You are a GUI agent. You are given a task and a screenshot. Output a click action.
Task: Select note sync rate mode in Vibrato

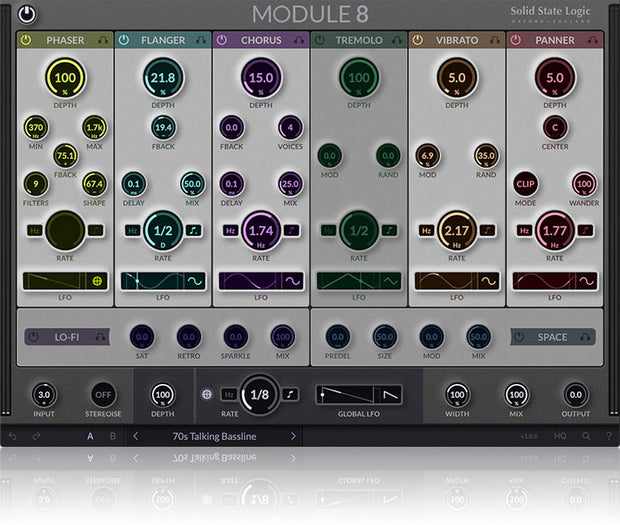[487, 230]
